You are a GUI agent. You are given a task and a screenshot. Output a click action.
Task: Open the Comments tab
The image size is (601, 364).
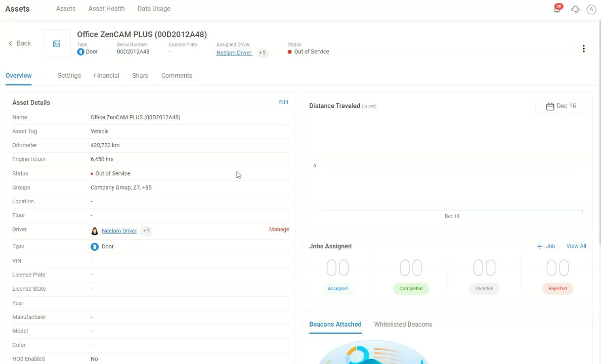(x=177, y=75)
